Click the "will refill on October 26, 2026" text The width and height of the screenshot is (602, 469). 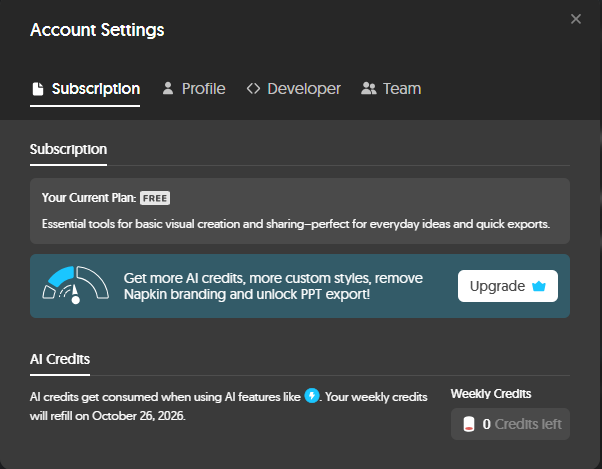[108, 416]
